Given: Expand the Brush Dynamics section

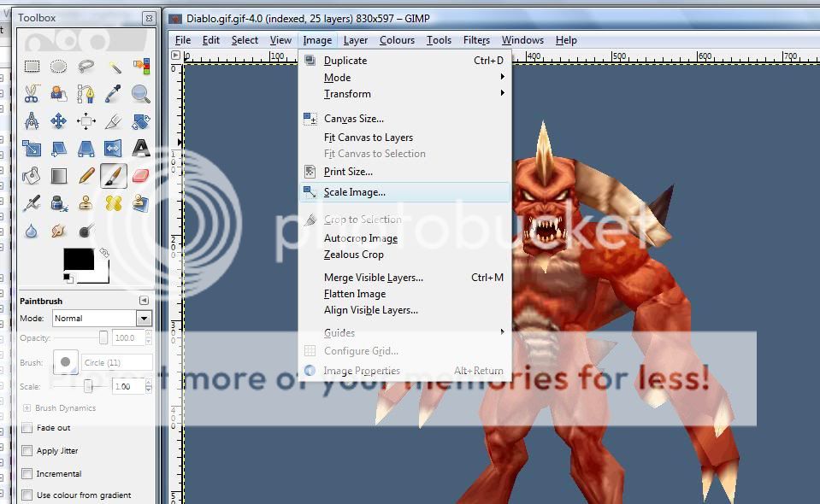Looking at the screenshot, I should click(27, 408).
